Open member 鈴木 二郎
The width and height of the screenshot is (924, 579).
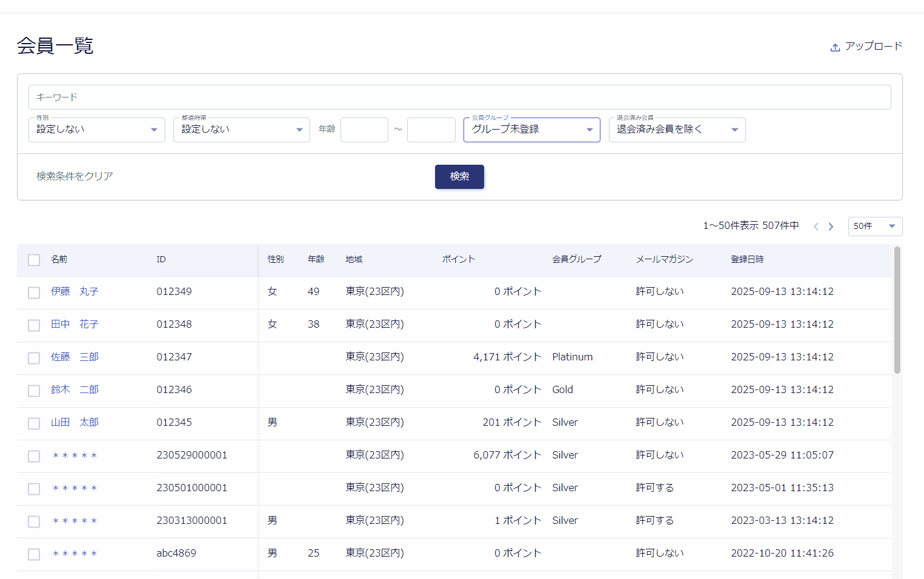75,389
